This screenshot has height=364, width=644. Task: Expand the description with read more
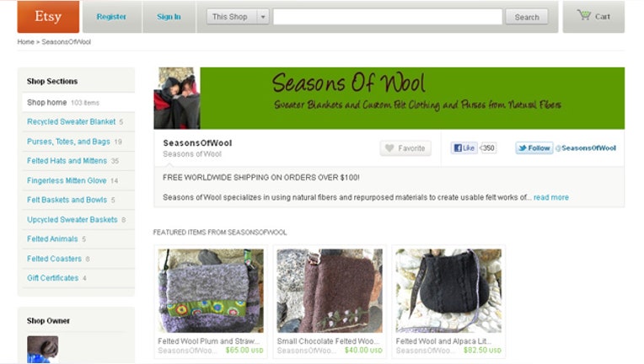pos(551,197)
